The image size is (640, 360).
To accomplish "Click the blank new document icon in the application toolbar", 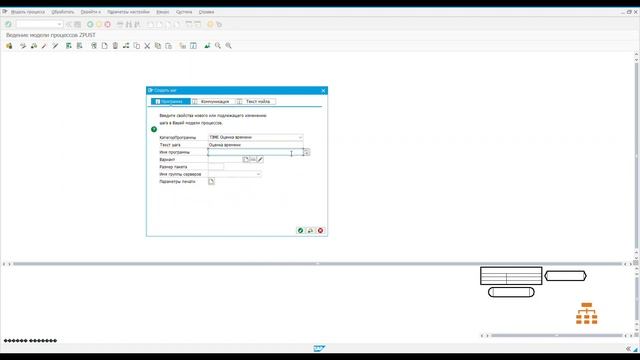I will pyautogui.click(x=105, y=46).
